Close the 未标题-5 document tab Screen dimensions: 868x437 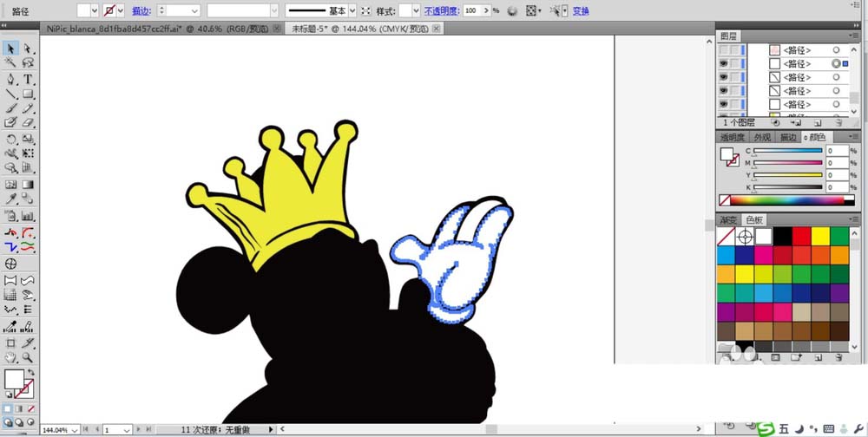tap(437, 29)
